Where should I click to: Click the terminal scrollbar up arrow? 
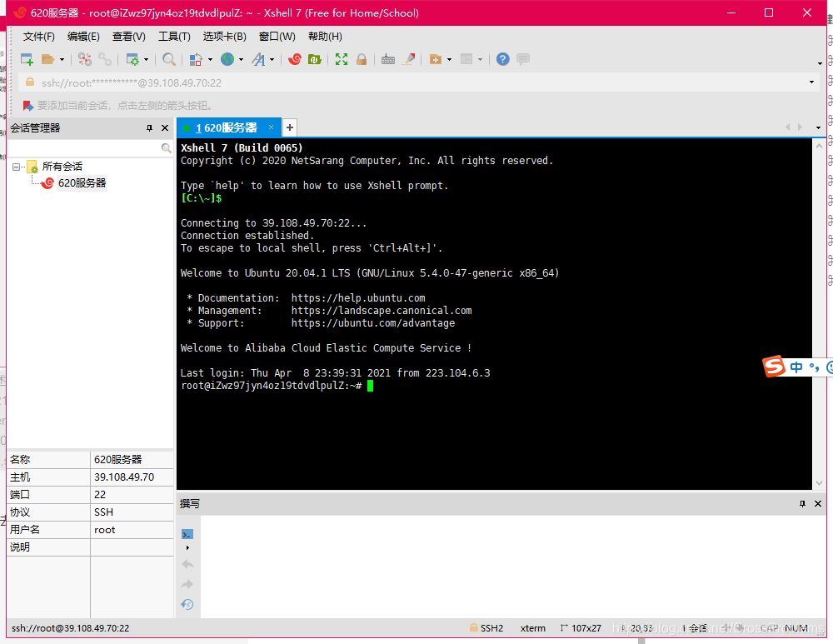(819, 145)
